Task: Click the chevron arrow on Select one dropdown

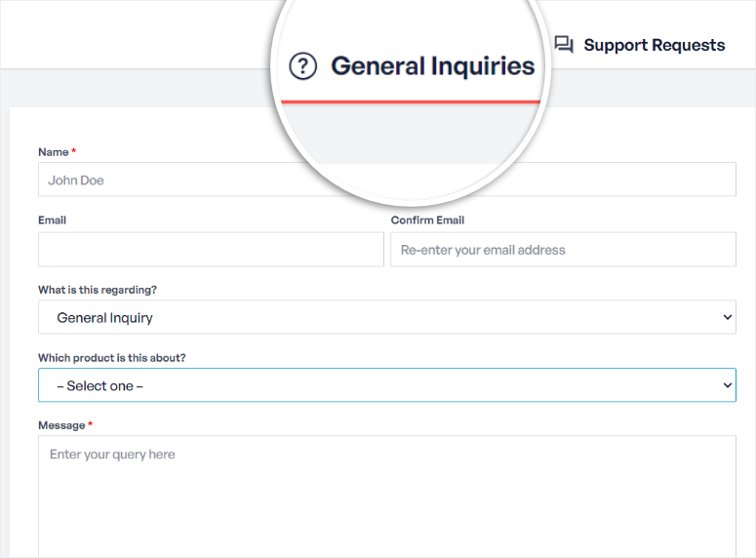Action: click(x=727, y=385)
